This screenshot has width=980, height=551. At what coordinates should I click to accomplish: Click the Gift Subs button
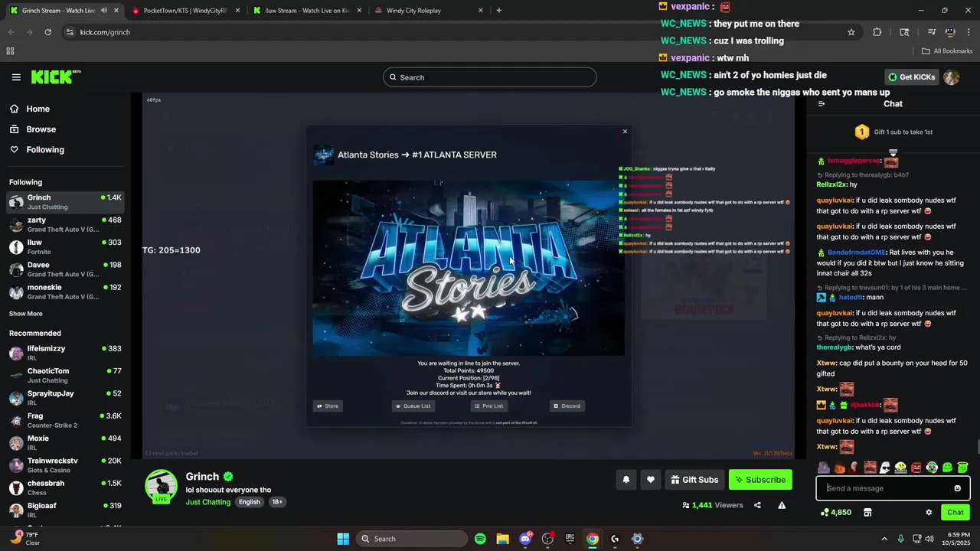point(695,480)
